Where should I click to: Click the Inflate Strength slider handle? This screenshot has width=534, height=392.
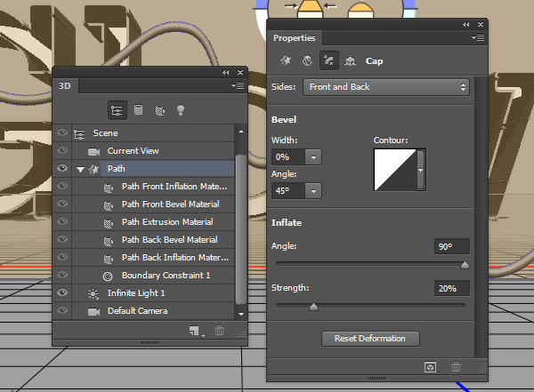point(313,307)
